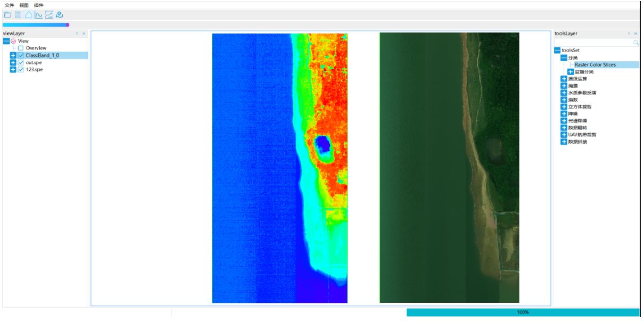The image size is (644, 321).
Task: Uncheck the 123.spe layer checkbox
Action: [21, 70]
